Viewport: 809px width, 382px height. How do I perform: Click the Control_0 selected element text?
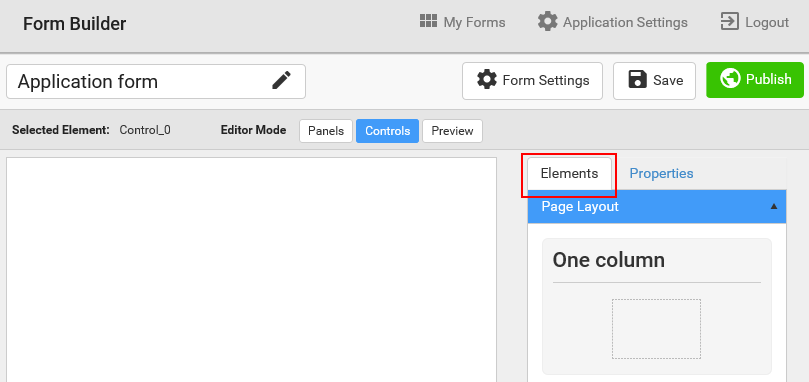[145, 130]
